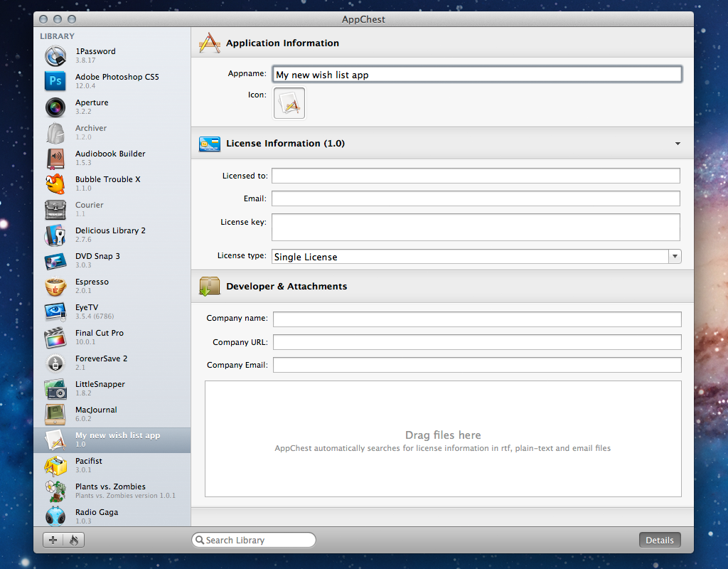Choose the Espresso cup icon
This screenshot has height=569, width=728.
click(x=55, y=286)
